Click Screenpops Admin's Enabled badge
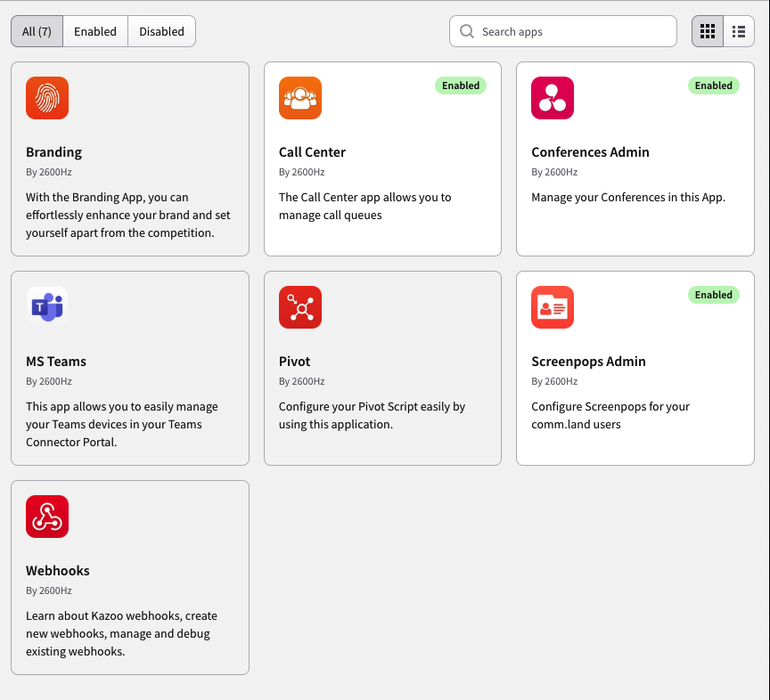The height and width of the screenshot is (700, 770). (x=714, y=295)
